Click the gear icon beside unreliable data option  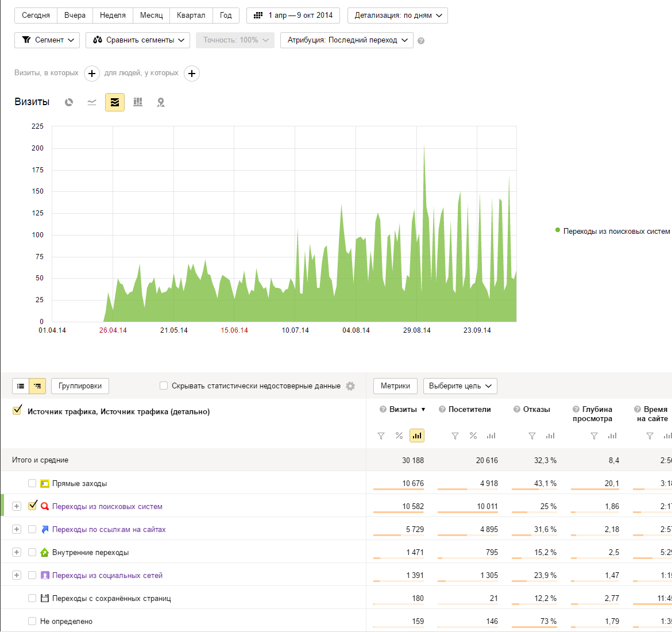(x=350, y=386)
